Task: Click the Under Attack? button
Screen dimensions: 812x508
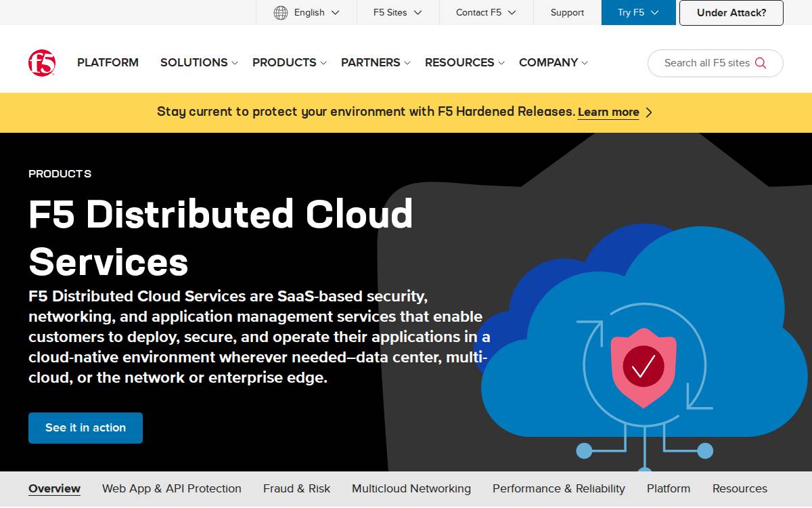Action: 731,12
